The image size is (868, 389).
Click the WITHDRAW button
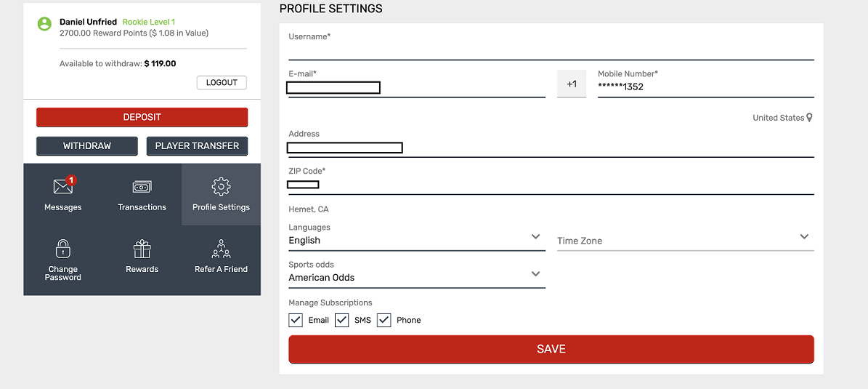click(x=87, y=146)
